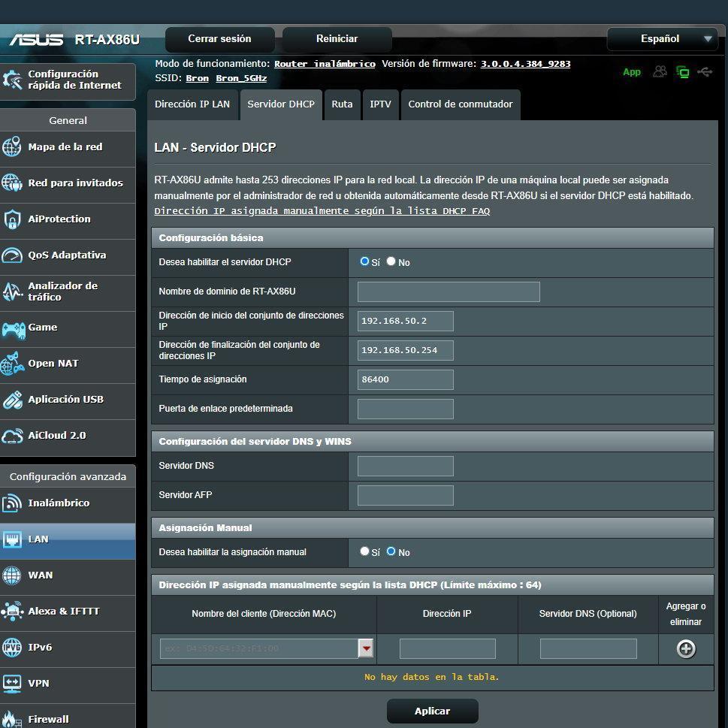The width and height of the screenshot is (728, 728).
Task: Click the Bron_5GHz SSID link
Action: [x=241, y=78]
